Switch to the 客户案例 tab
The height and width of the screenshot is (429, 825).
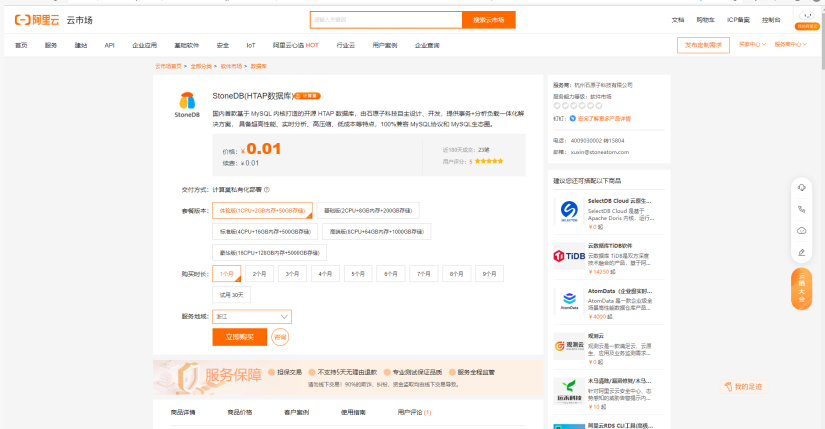297,412
